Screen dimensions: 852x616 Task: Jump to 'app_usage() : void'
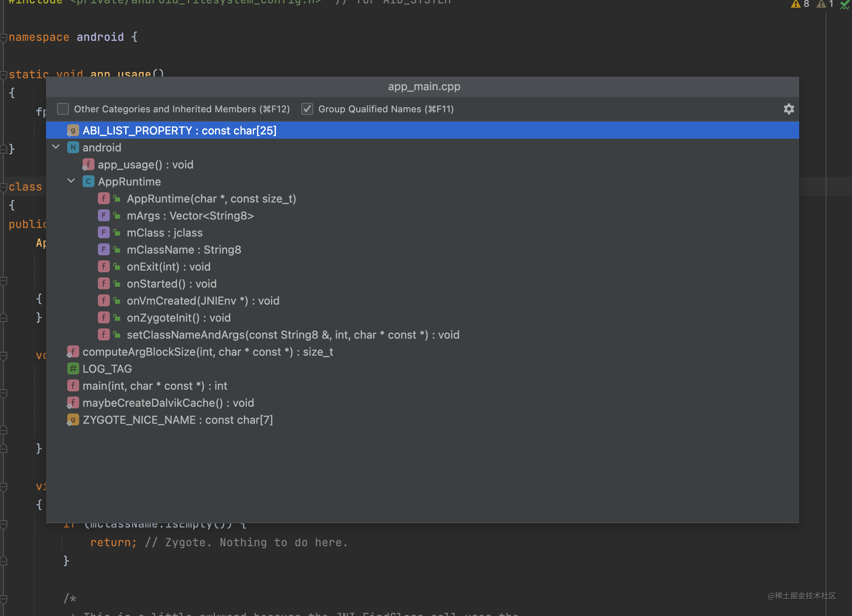pyautogui.click(x=422, y=165)
